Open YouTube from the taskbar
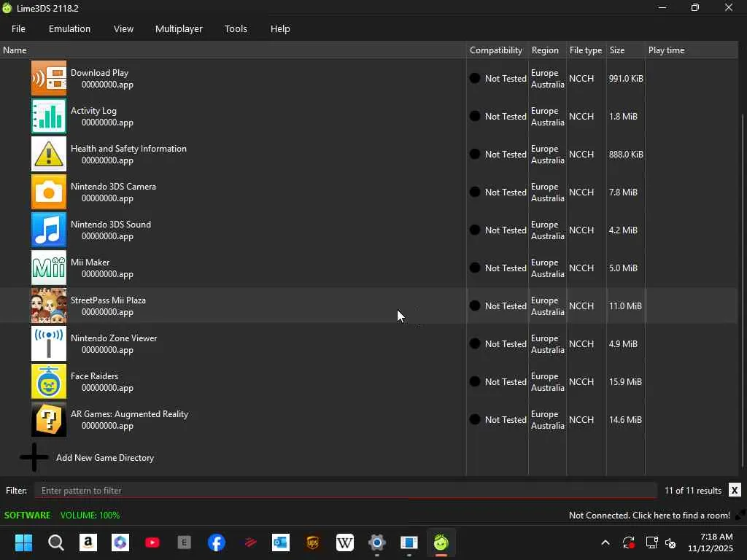Viewport: 747px width, 560px height. pyautogui.click(x=152, y=542)
